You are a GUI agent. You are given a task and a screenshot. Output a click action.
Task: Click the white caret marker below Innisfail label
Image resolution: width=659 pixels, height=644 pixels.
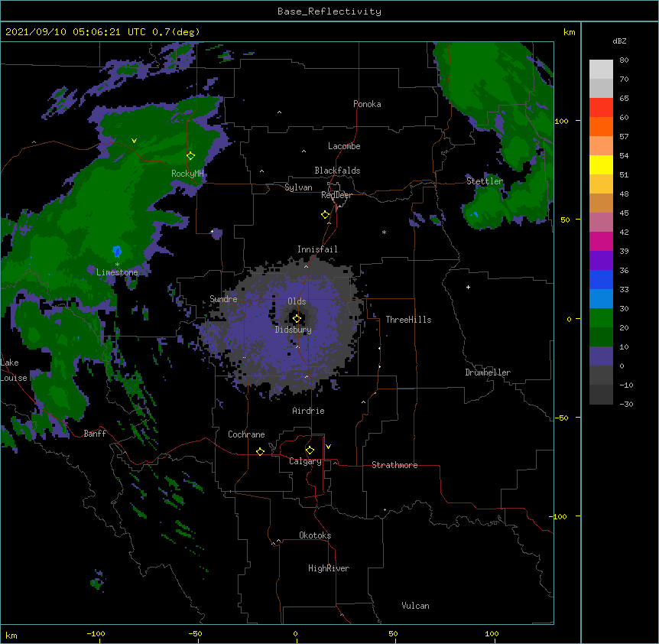pos(306,267)
